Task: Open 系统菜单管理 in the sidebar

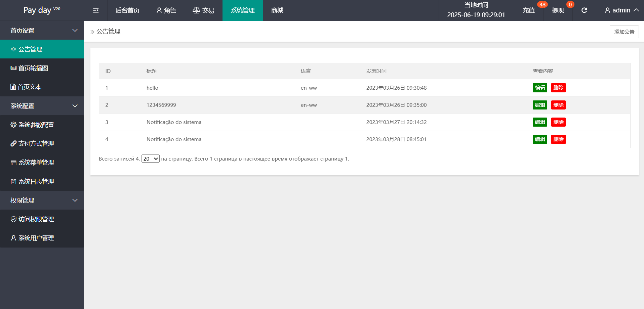Action: [42, 163]
